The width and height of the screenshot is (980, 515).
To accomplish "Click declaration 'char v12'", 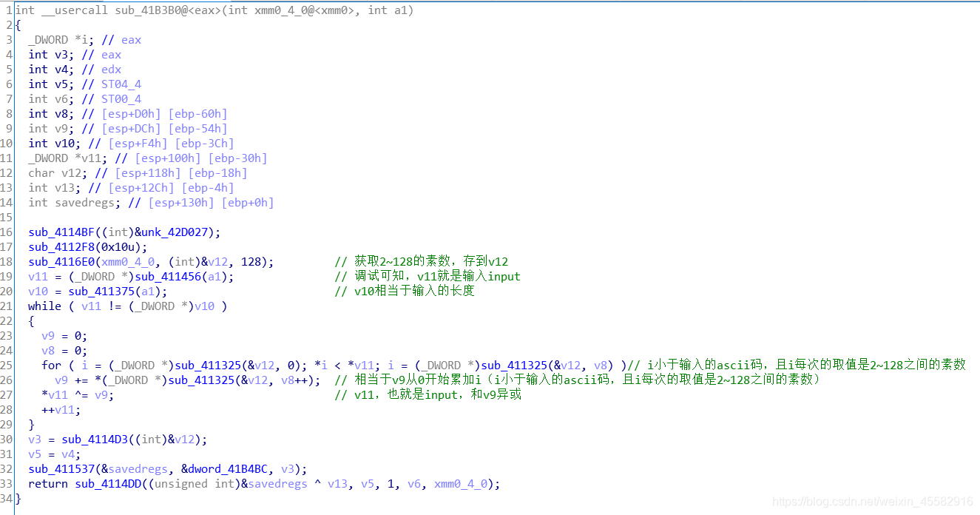I will click(x=138, y=172).
